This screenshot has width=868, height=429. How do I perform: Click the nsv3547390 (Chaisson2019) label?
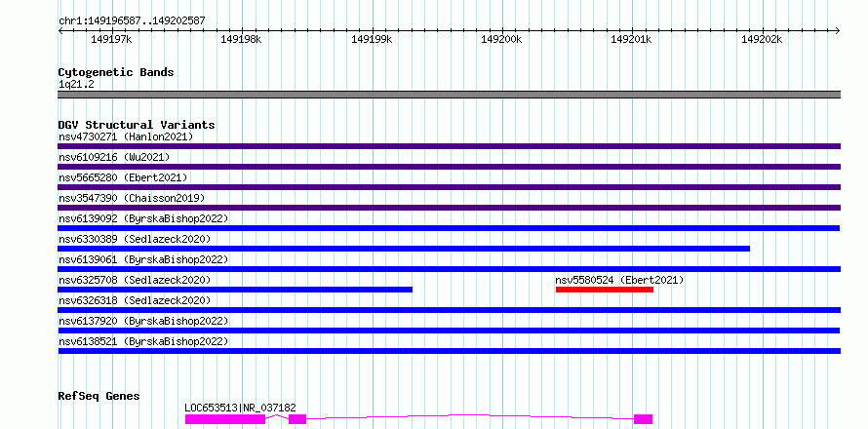tap(132, 198)
